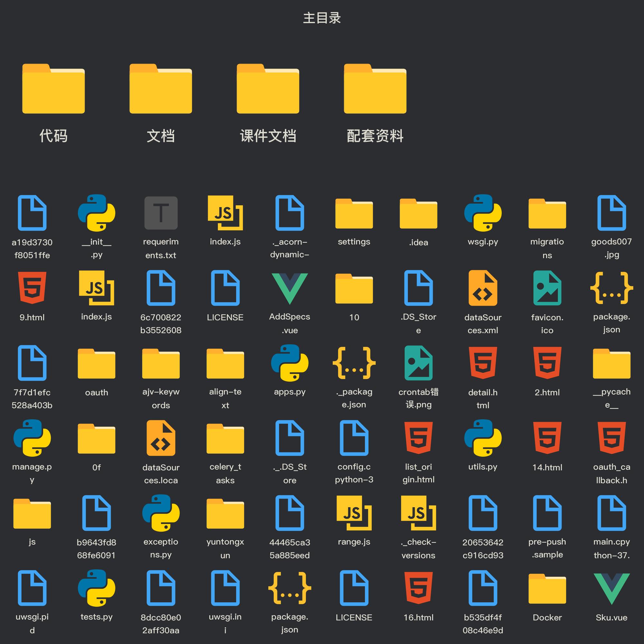
Task: Open the celery_tasks folder
Action: tap(225, 438)
